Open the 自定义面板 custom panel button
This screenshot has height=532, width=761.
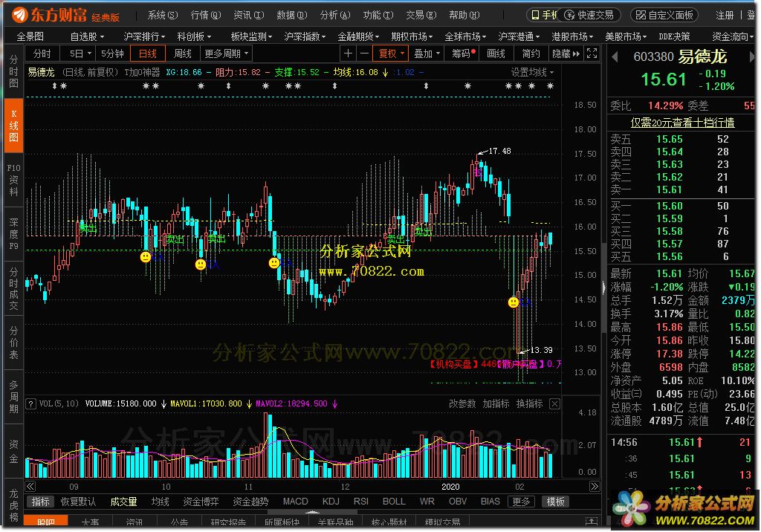[664, 15]
